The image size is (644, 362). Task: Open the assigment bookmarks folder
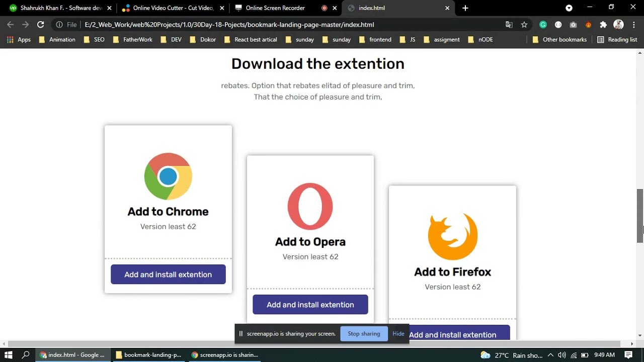441,40
